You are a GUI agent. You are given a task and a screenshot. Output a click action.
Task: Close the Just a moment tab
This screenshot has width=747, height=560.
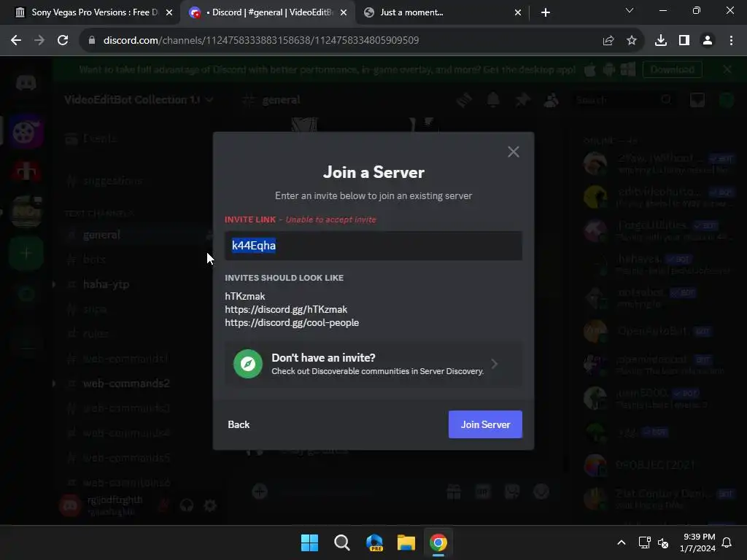click(x=518, y=12)
